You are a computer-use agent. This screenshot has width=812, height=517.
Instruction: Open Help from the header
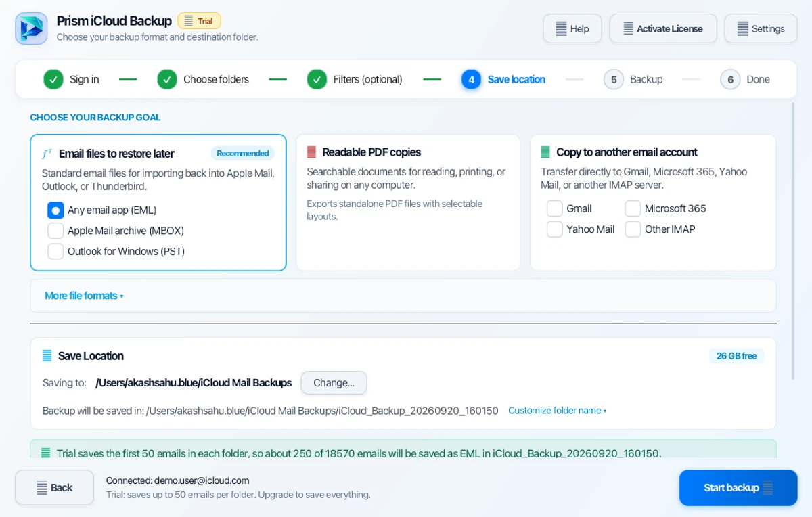point(572,28)
